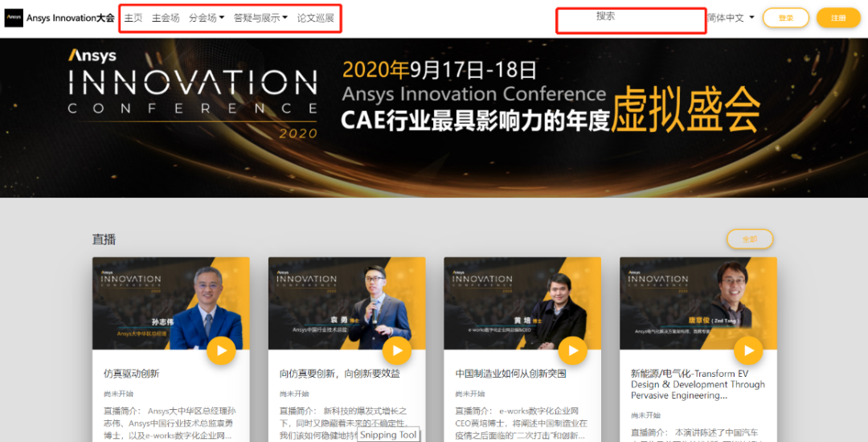Open the 黄培 speaker thumbnail
This screenshot has height=442, width=868.
point(522,303)
